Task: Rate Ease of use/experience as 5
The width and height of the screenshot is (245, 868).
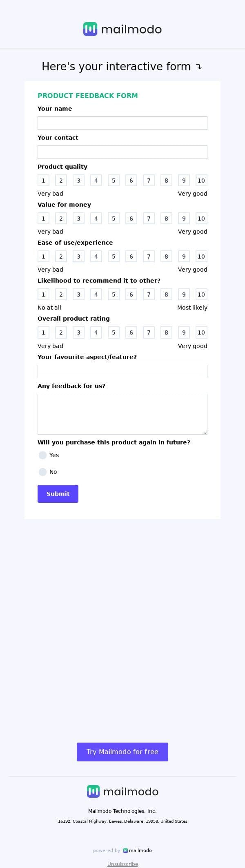Action: (x=114, y=257)
